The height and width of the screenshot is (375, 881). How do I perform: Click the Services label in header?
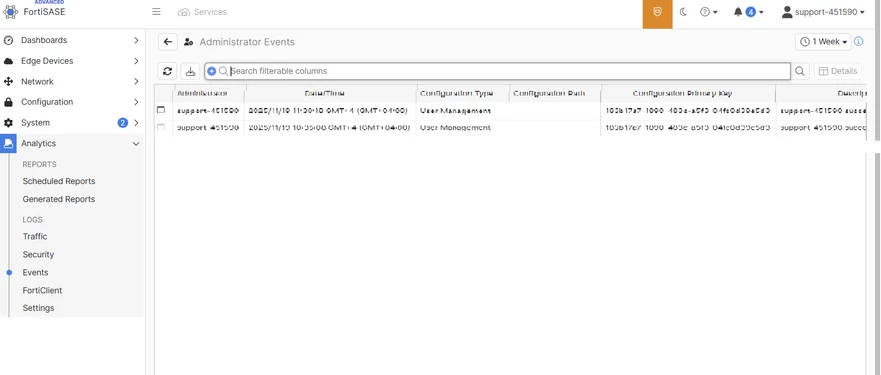[210, 12]
